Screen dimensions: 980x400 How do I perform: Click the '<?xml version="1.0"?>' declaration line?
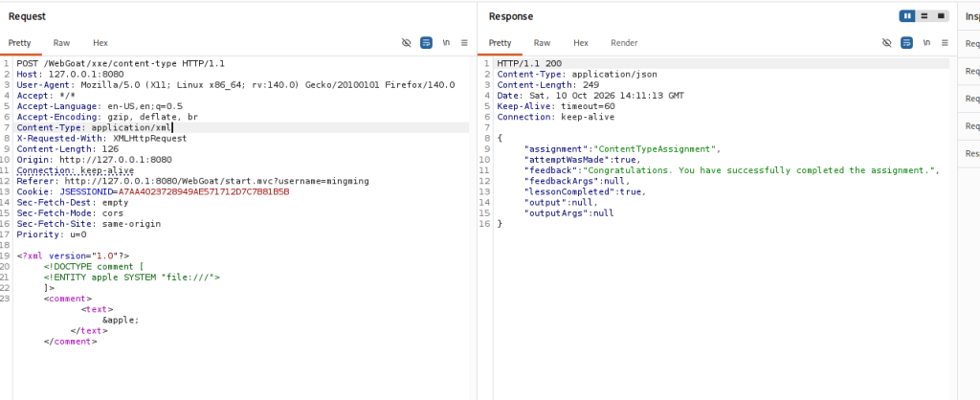pyautogui.click(x=73, y=256)
